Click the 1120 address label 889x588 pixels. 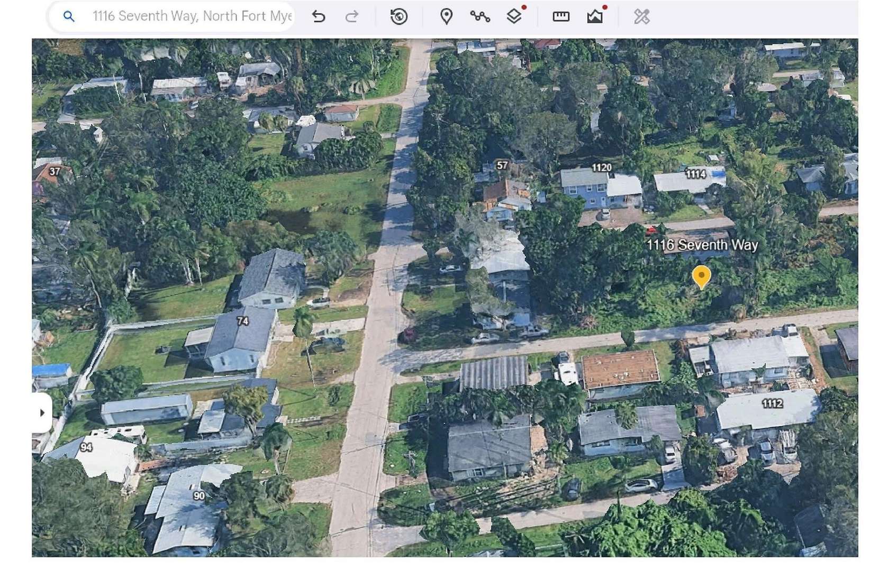click(602, 167)
